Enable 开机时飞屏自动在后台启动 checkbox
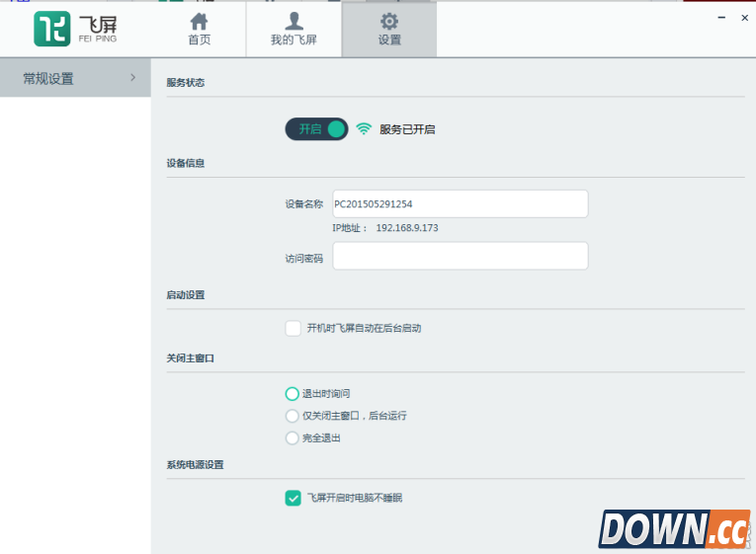 pyautogui.click(x=293, y=328)
